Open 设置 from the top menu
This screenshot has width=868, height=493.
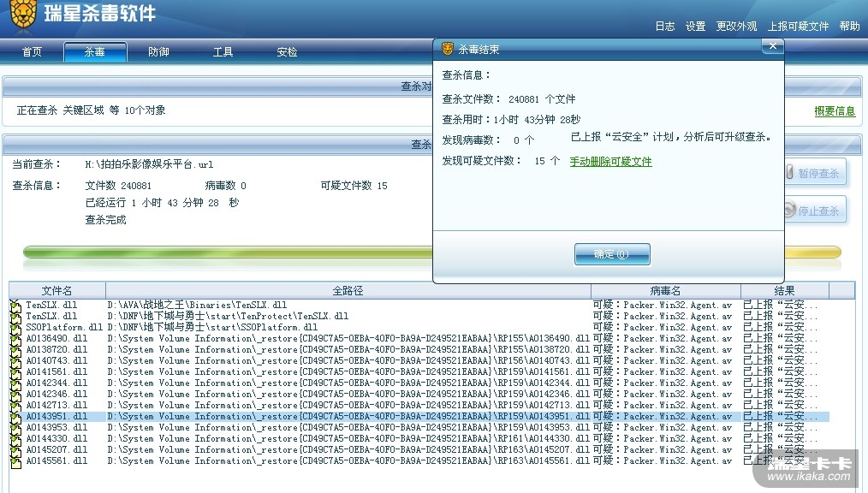click(x=695, y=26)
